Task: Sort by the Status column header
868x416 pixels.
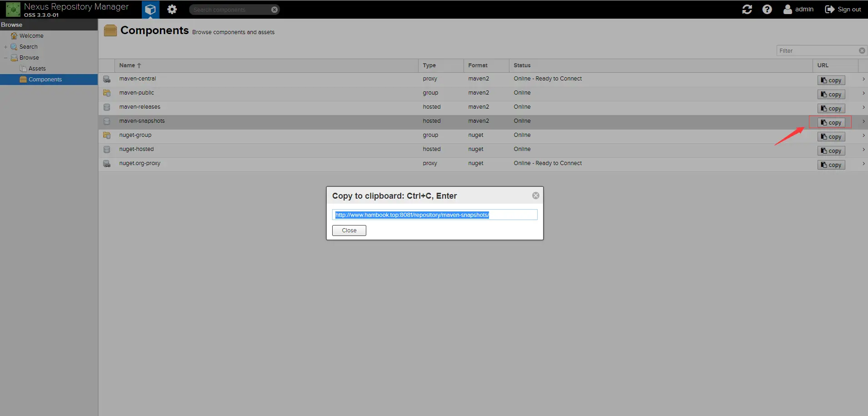Action: (x=661, y=65)
